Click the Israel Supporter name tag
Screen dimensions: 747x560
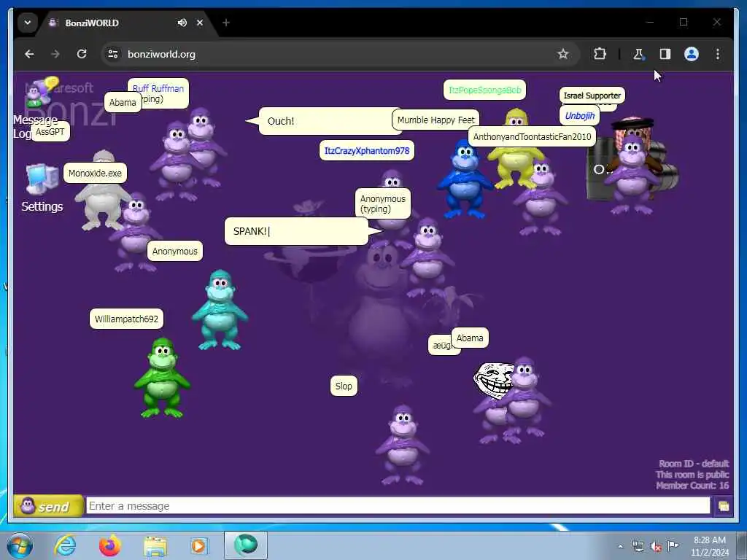[592, 96]
